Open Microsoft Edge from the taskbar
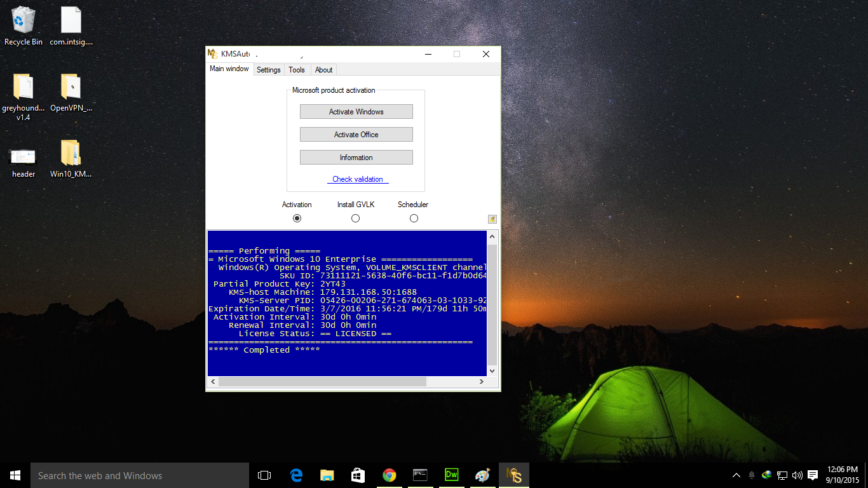The height and width of the screenshot is (488, 868). coord(296,475)
